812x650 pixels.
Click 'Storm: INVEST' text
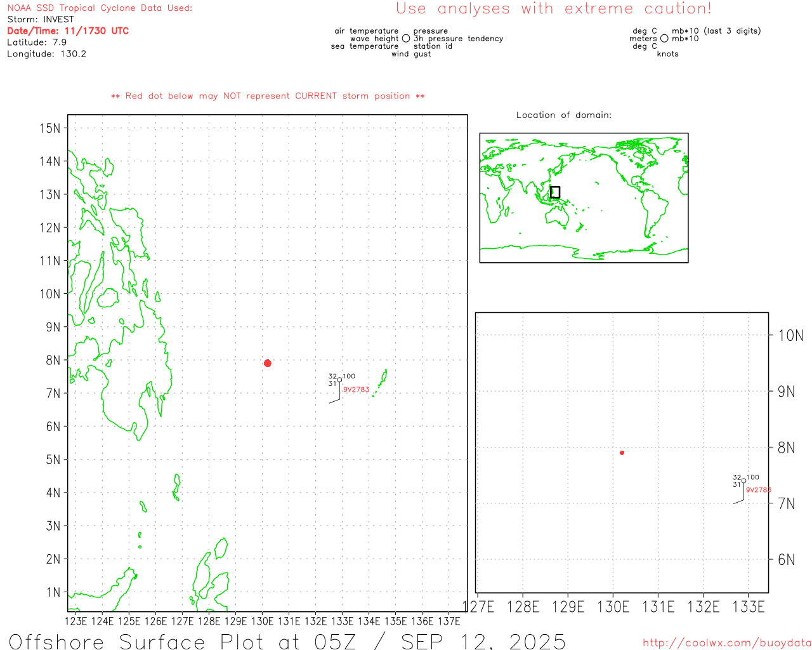pyautogui.click(x=41, y=20)
